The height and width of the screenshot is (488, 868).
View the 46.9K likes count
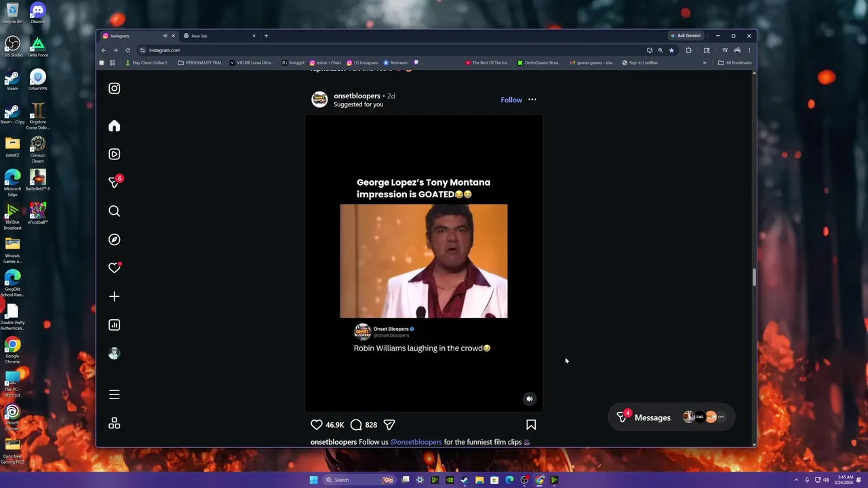tap(334, 425)
